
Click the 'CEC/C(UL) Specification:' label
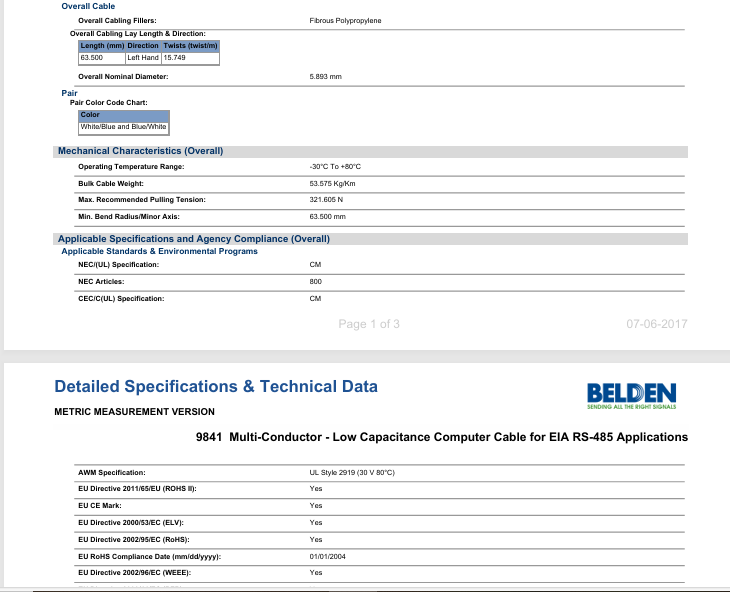click(x=121, y=298)
